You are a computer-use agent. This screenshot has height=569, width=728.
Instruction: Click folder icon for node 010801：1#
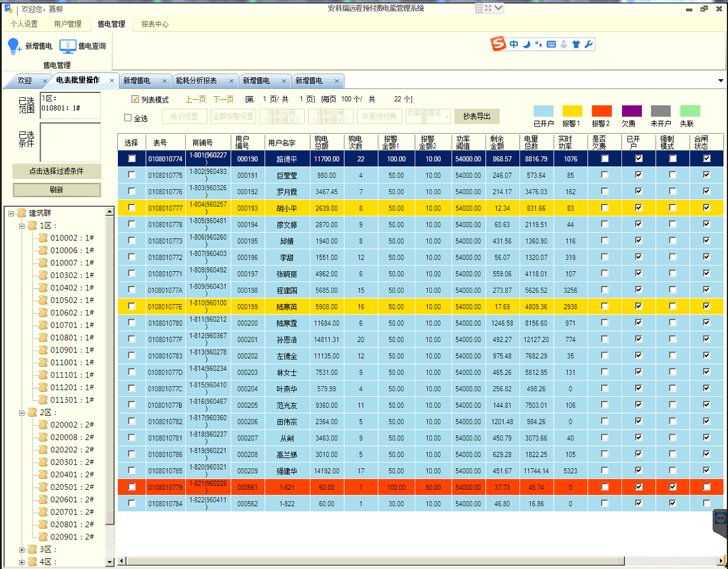(x=43, y=338)
